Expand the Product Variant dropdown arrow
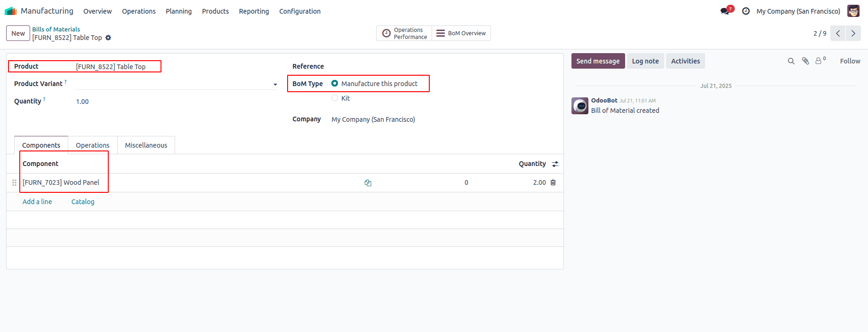This screenshot has height=332, width=868. pyautogui.click(x=275, y=85)
